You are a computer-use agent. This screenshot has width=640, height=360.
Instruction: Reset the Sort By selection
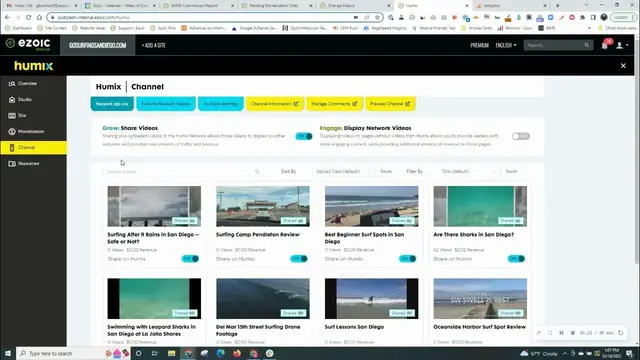pos(386,171)
